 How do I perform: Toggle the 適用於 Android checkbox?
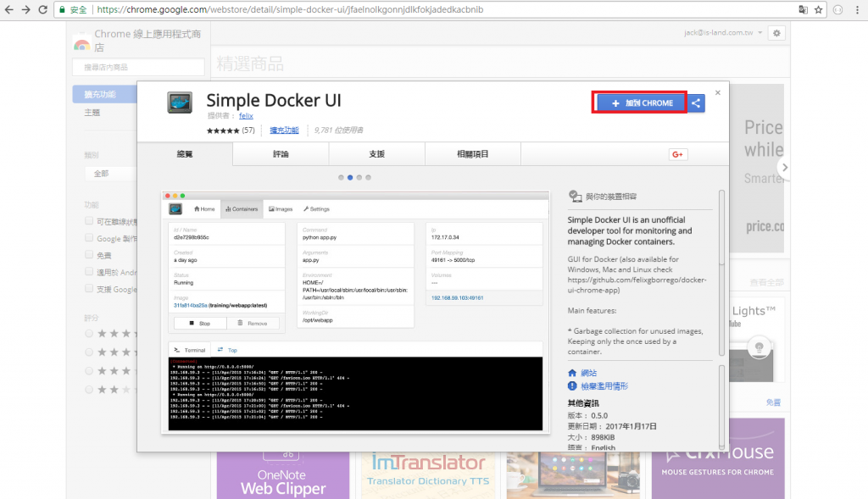click(x=88, y=272)
